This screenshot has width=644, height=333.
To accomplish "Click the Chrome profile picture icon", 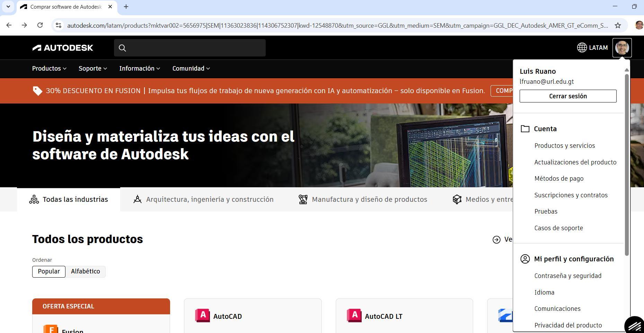I will tap(639, 25).
